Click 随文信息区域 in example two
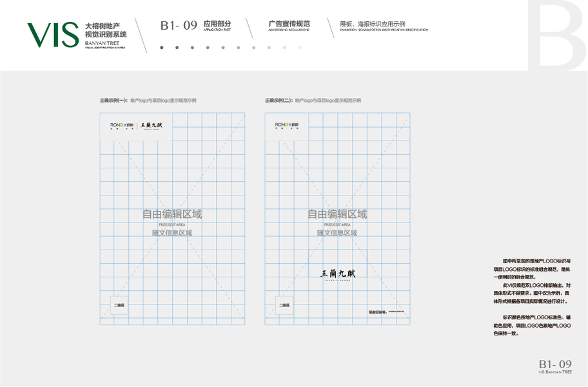Viewport: 588px width, 387px height. point(337,233)
